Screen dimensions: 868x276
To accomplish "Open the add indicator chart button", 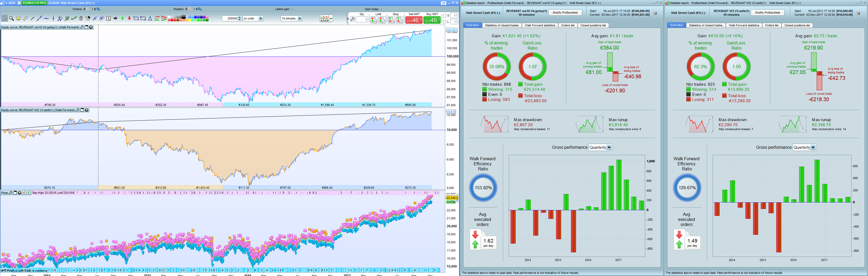I will coord(324,19).
